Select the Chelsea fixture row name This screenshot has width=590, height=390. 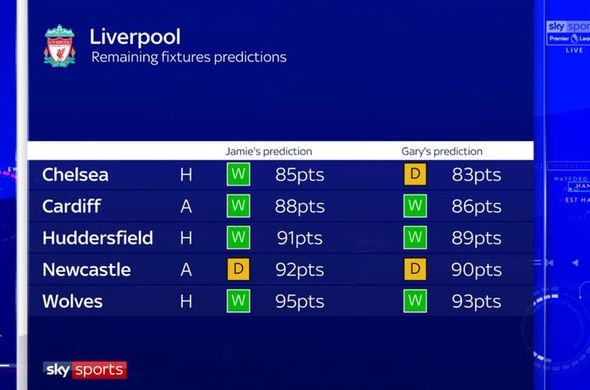(75, 175)
